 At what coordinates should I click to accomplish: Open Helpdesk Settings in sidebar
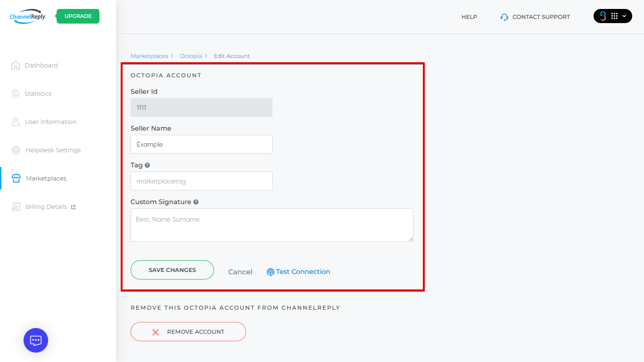coord(53,150)
